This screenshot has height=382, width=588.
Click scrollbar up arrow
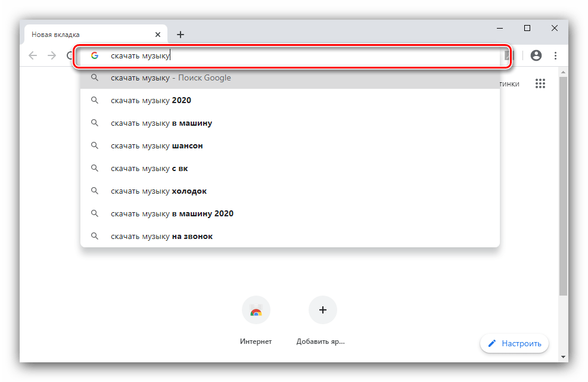pos(563,72)
